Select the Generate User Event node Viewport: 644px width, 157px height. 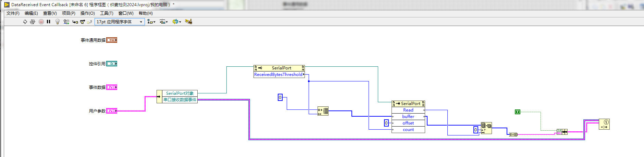pos(604,124)
